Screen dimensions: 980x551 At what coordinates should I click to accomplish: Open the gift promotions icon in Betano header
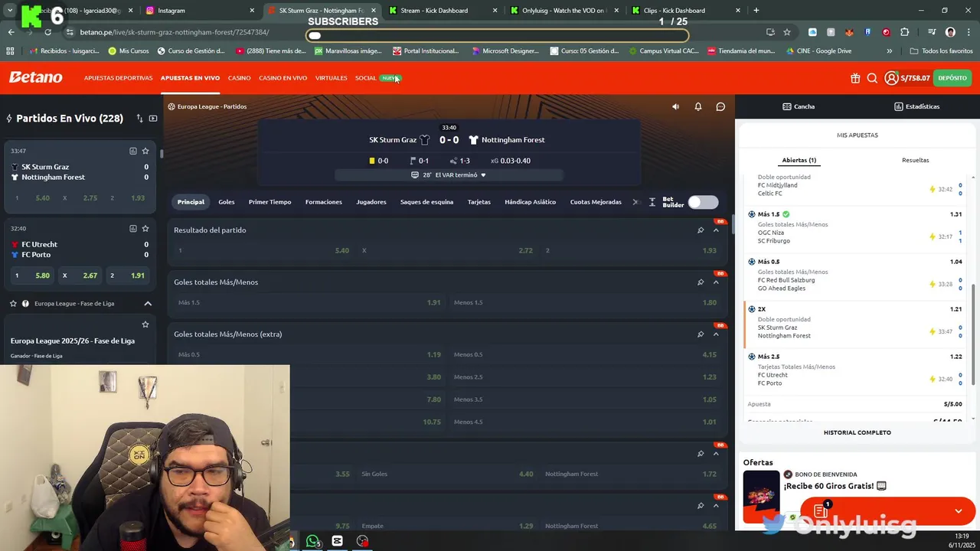pyautogui.click(x=855, y=78)
